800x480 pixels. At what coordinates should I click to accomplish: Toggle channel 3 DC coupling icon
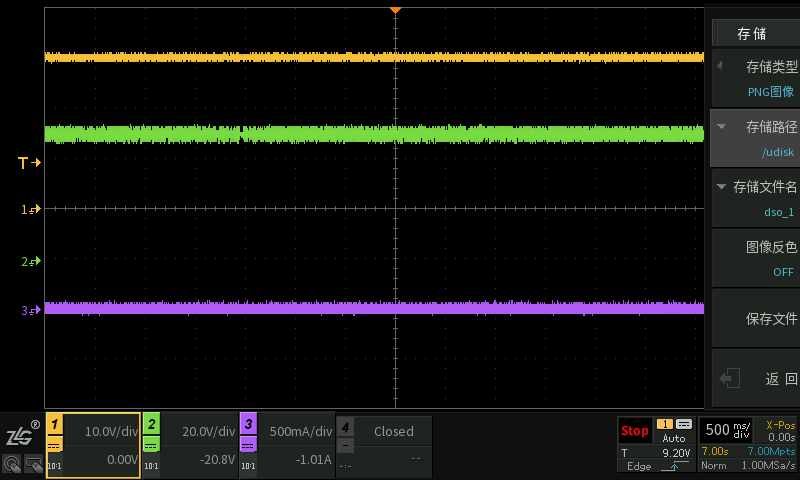pos(248,445)
